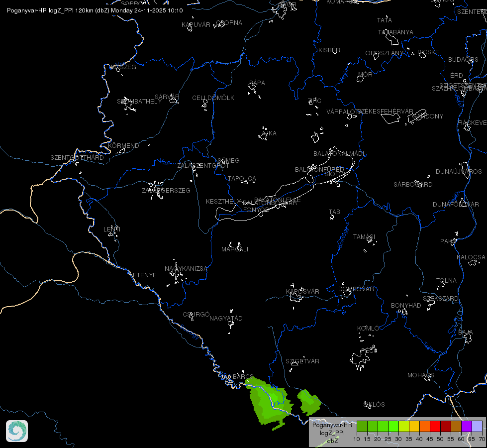
Task: Click the legend label Poganyvar-HR logZ_PPI dbZ
Action: click(x=332, y=433)
